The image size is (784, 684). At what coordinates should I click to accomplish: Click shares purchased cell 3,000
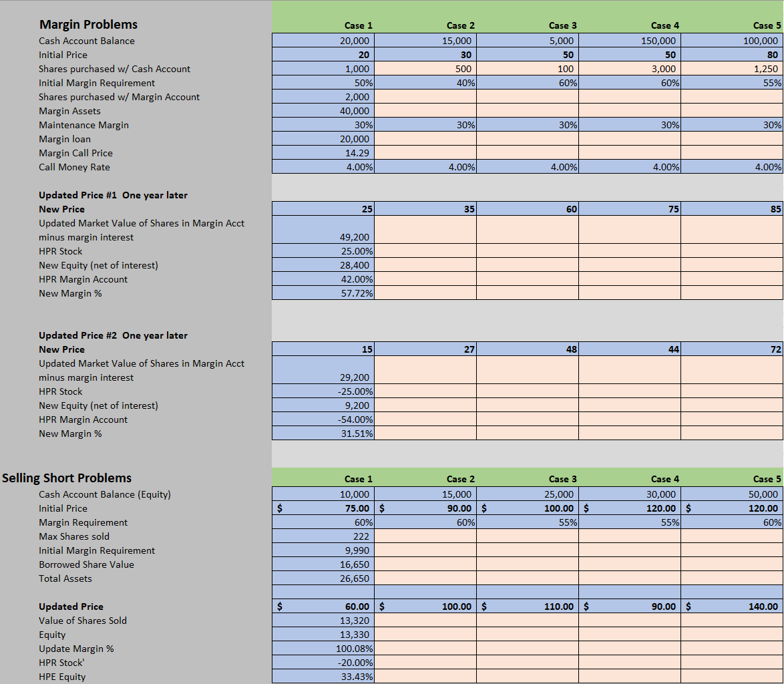point(630,69)
